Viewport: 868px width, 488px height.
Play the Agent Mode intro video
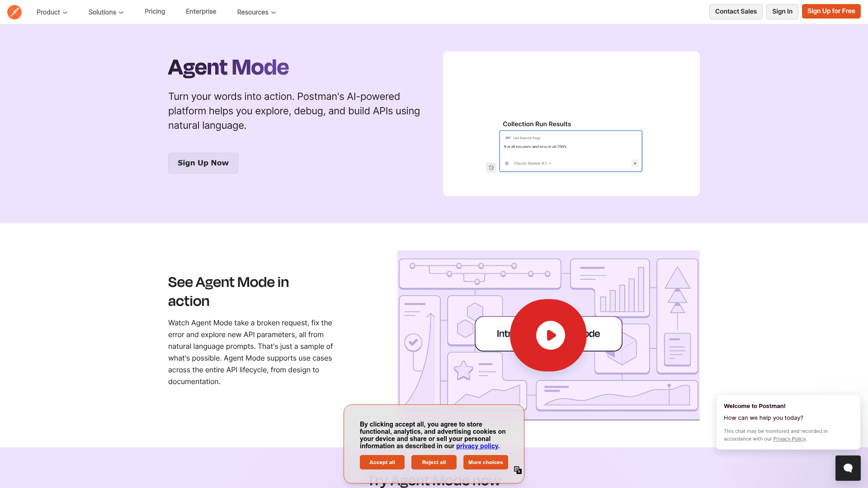(550, 335)
